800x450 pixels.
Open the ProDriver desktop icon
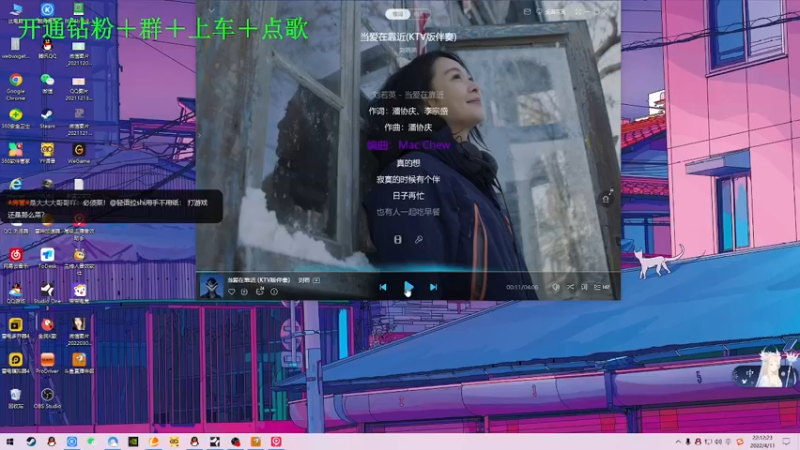coord(47,363)
